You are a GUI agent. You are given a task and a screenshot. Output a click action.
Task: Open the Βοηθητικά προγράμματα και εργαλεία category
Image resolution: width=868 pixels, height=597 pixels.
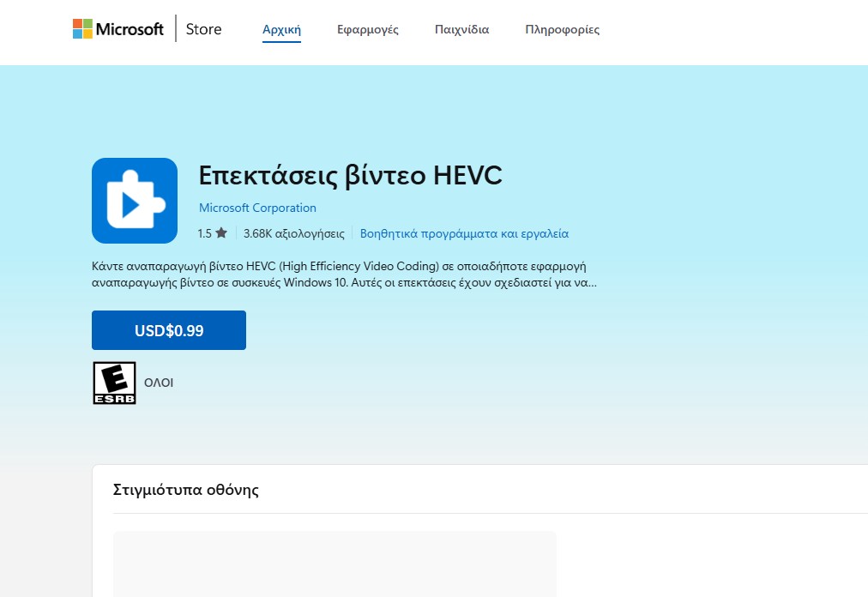[x=464, y=233]
